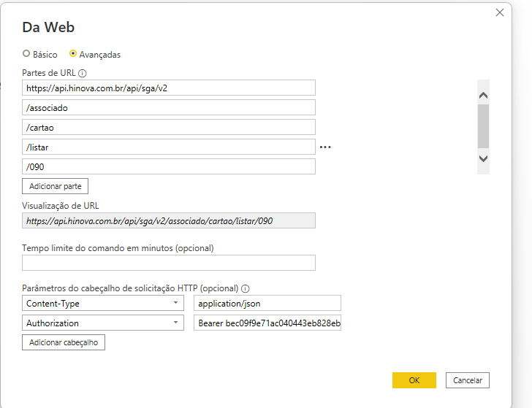Edit the /090 URL part field
The width and height of the screenshot is (532, 408).
tap(169, 166)
